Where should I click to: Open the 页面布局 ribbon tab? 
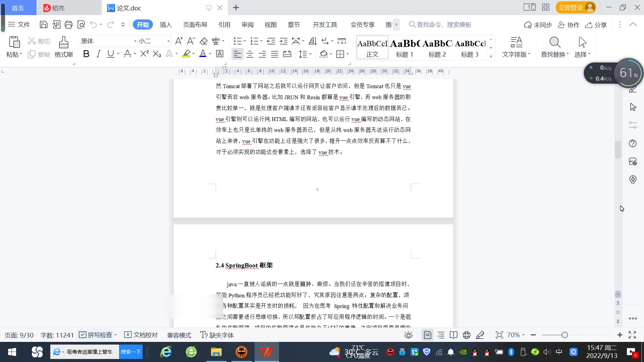195,24
